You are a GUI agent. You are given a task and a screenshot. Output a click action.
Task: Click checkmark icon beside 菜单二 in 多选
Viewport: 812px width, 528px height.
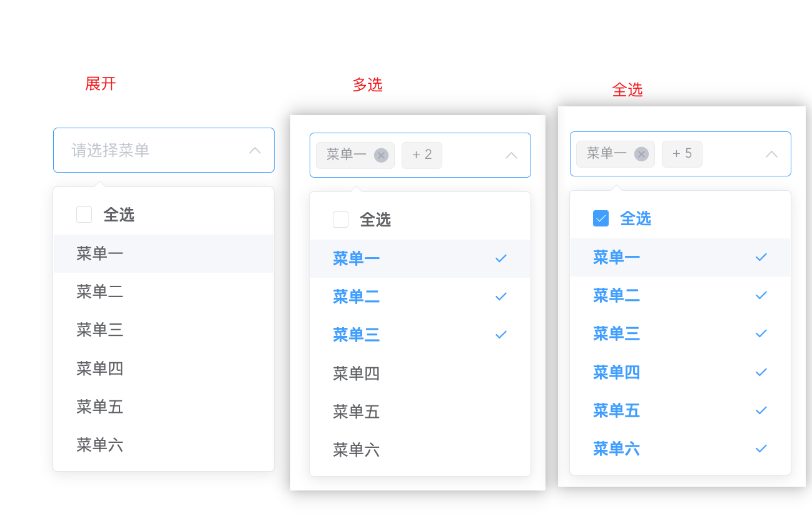coord(501,297)
